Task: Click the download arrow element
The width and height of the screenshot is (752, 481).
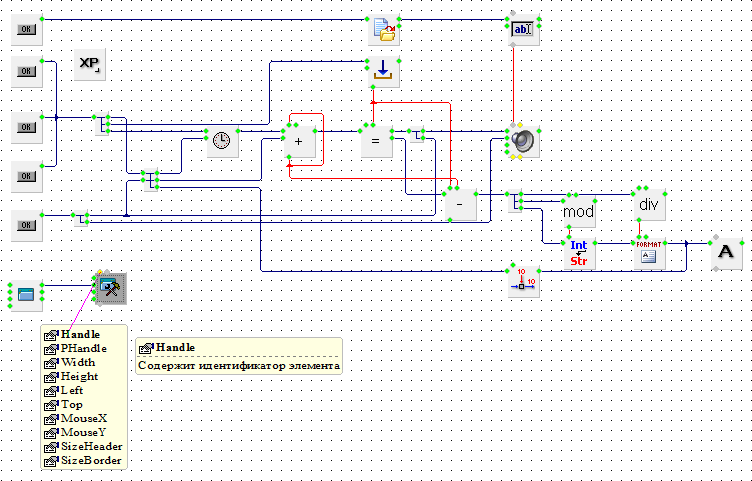Action: pos(383,71)
